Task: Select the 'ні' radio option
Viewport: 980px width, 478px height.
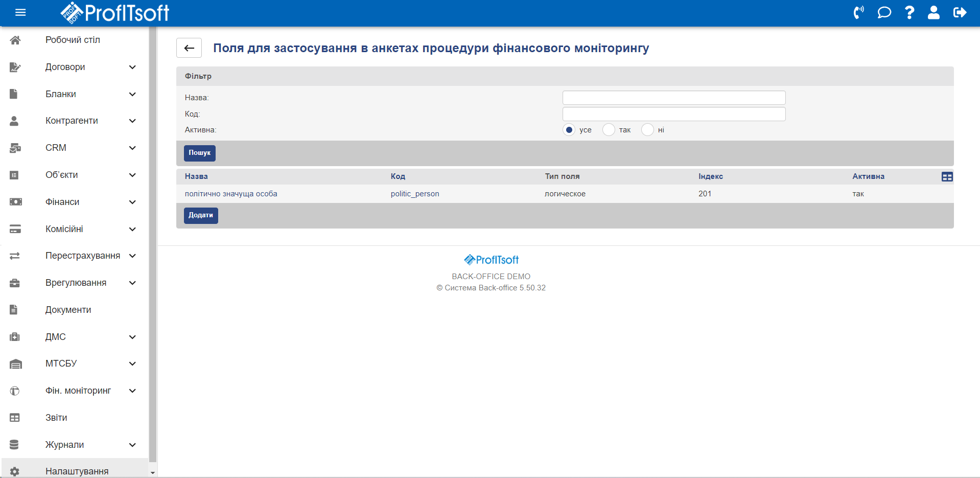Action: coord(647,130)
